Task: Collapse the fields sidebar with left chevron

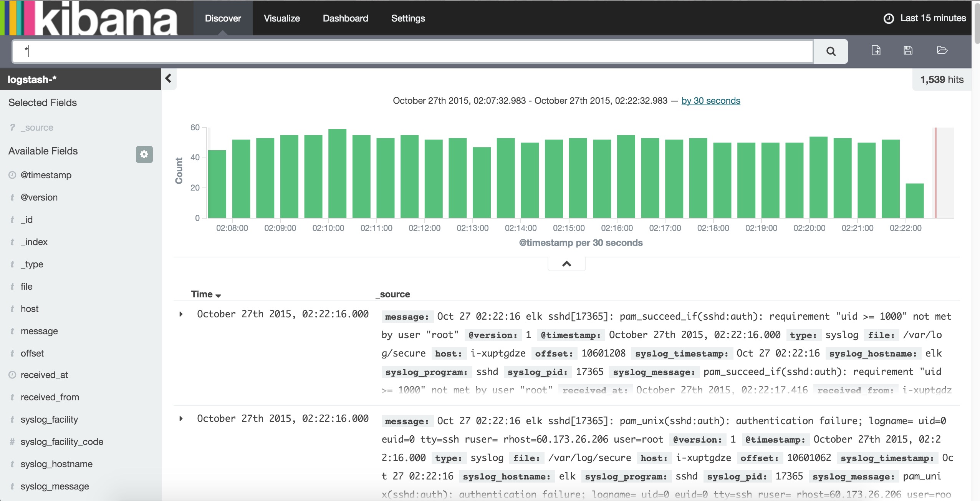Action: 168,79
